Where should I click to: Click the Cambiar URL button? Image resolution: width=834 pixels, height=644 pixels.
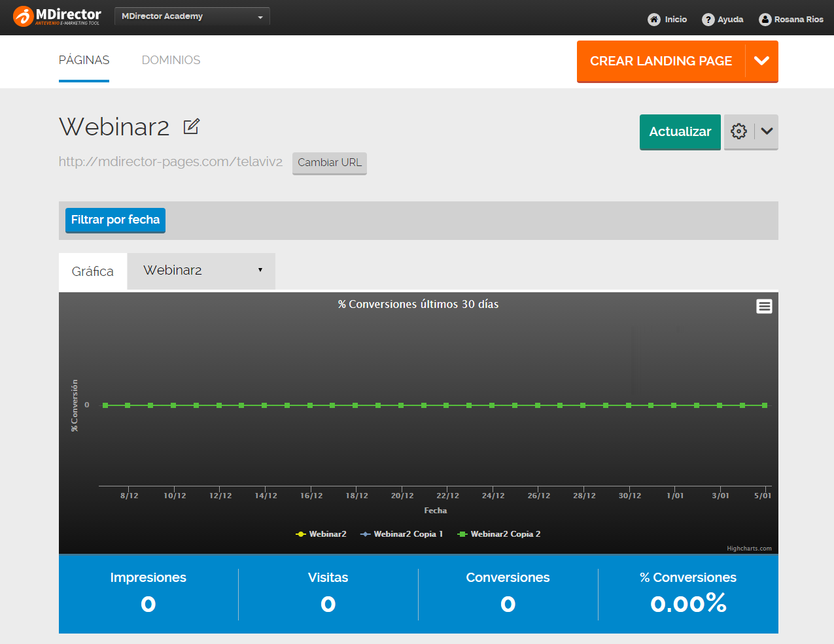(330, 163)
